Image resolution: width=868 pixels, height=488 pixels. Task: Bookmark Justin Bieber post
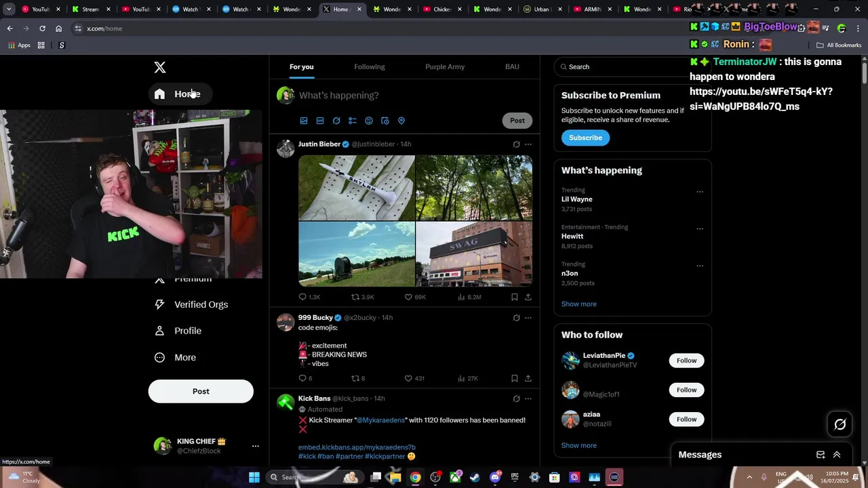[x=515, y=297]
